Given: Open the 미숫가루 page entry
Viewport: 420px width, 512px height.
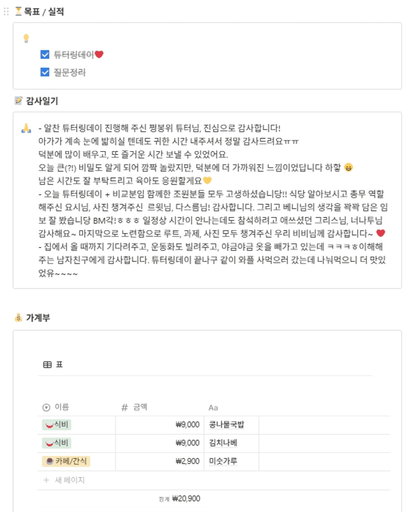Looking at the screenshot, I should pos(223,462).
